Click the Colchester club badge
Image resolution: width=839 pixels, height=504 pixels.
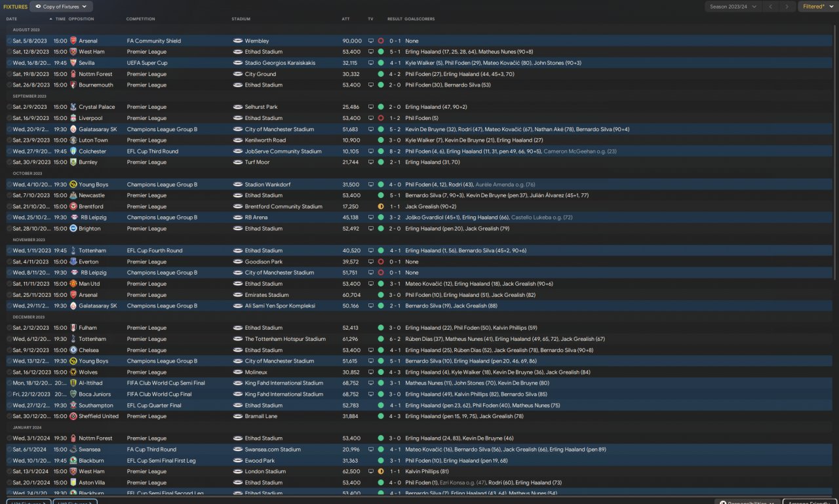[x=73, y=151]
